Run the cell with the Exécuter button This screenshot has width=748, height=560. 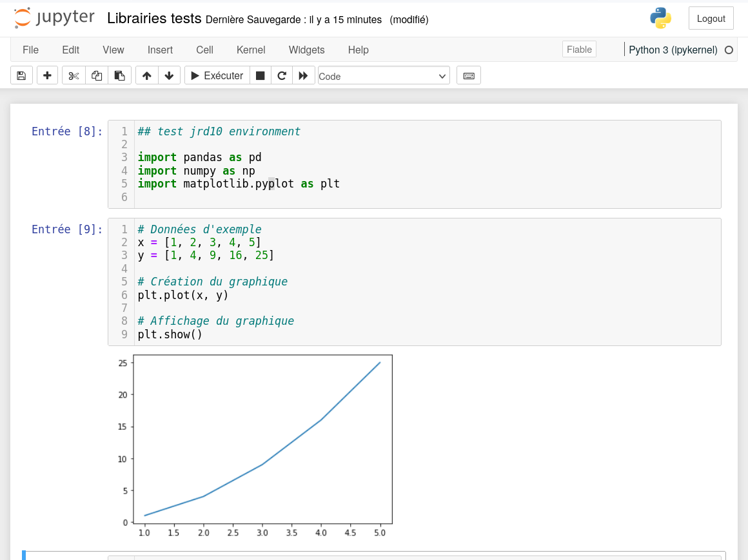[217, 76]
